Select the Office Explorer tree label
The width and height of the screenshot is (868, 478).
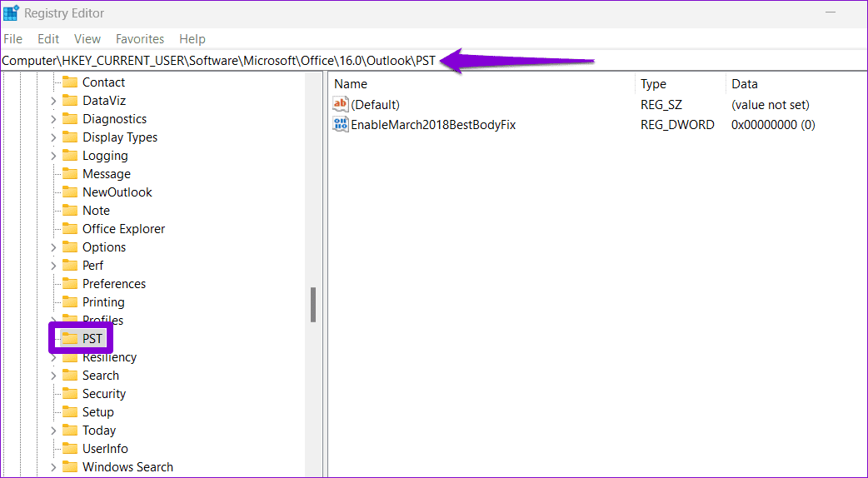click(x=123, y=228)
